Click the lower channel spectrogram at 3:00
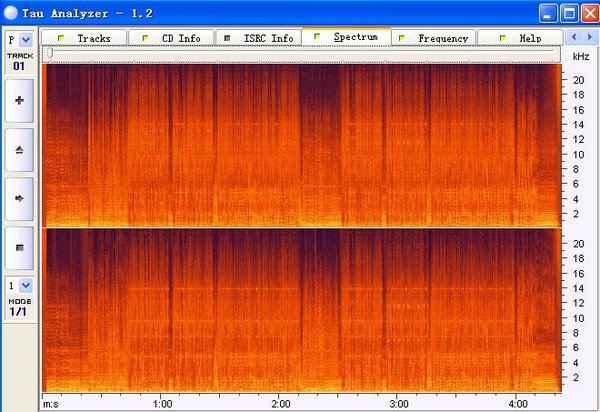The height and width of the screenshot is (412, 600). click(x=399, y=311)
